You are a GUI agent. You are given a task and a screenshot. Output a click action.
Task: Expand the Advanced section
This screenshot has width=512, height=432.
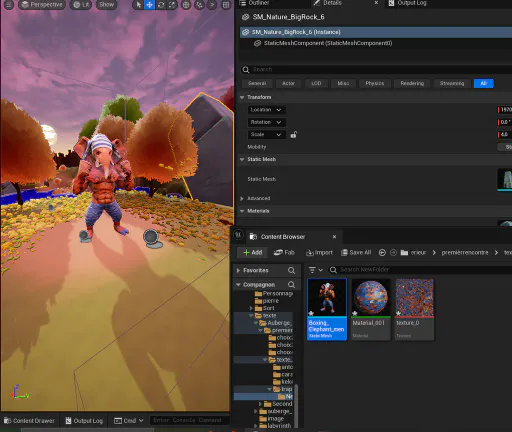pos(242,198)
